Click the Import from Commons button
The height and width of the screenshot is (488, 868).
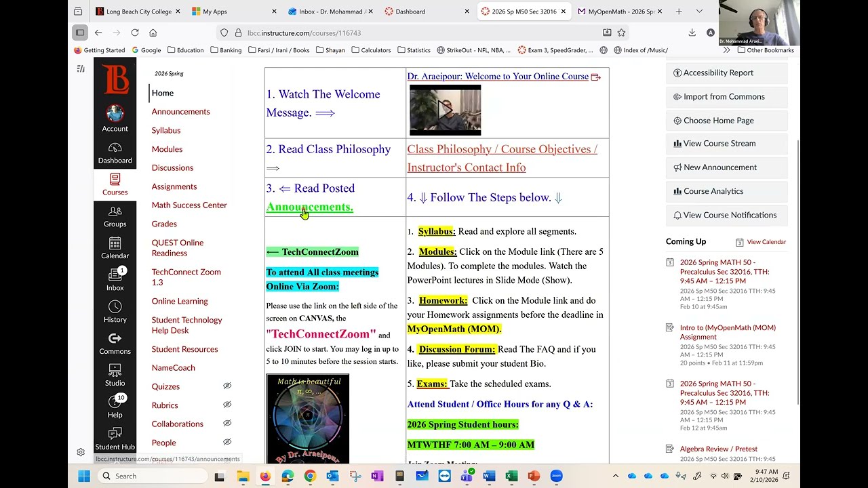[x=726, y=97]
